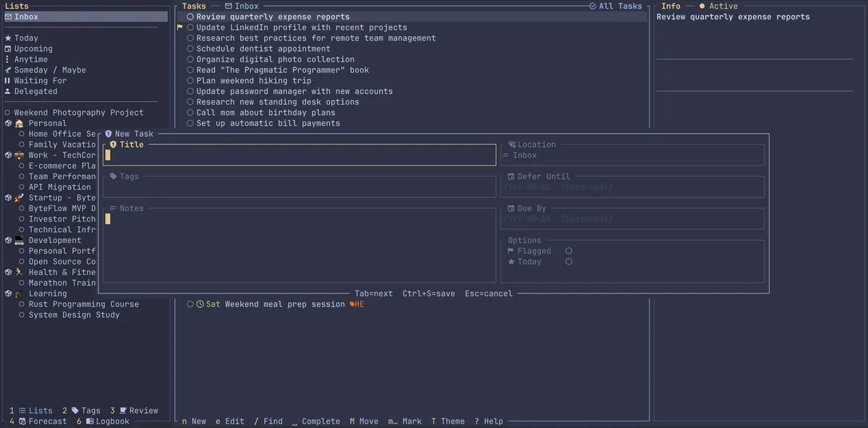This screenshot has width=868, height=428.
Task: Click the Location icon in the dialog
Action: 511,145
